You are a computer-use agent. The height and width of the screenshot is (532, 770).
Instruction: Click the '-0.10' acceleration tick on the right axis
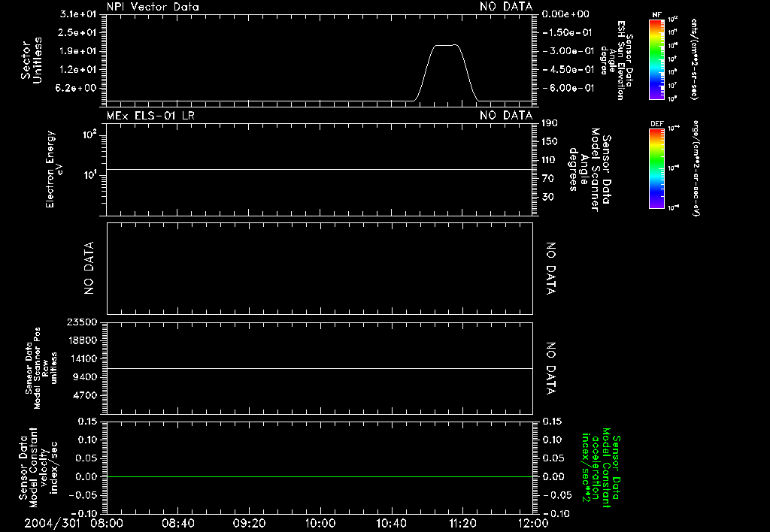click(x=557, y=513)
